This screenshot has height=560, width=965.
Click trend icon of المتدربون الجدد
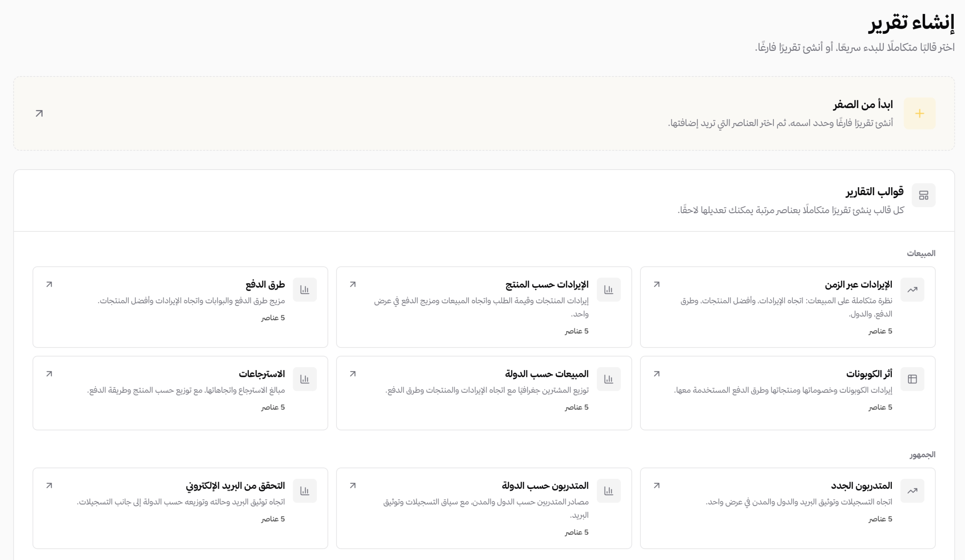pyautogui.click(x=912, y=491)
